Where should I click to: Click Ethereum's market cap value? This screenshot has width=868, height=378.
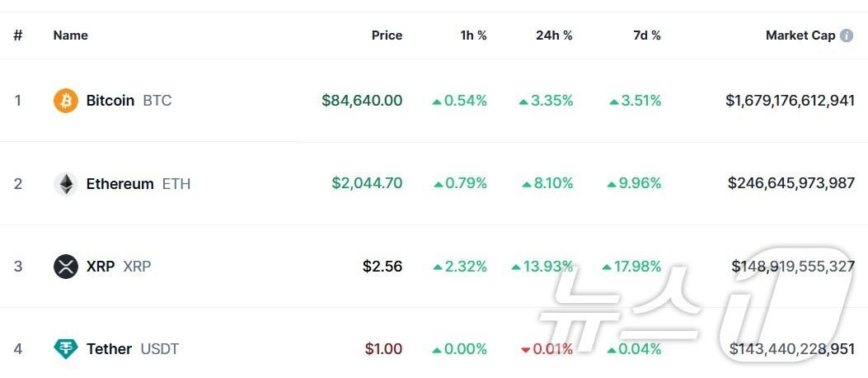pyautogui.click(x=791, y=183)
